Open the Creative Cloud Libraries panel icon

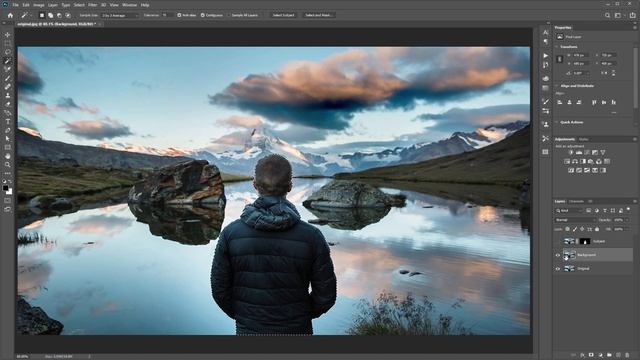546,78
